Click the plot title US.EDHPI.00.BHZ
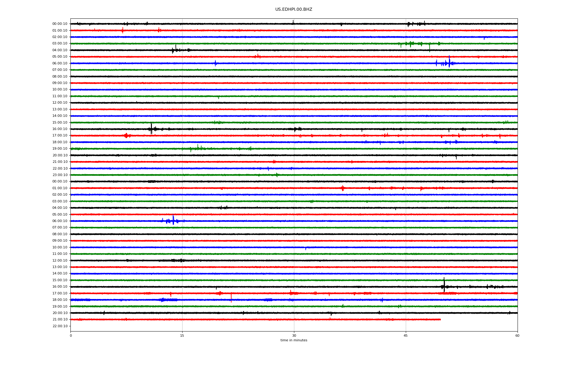Screen dimensions: 588x368 [293, 10]
